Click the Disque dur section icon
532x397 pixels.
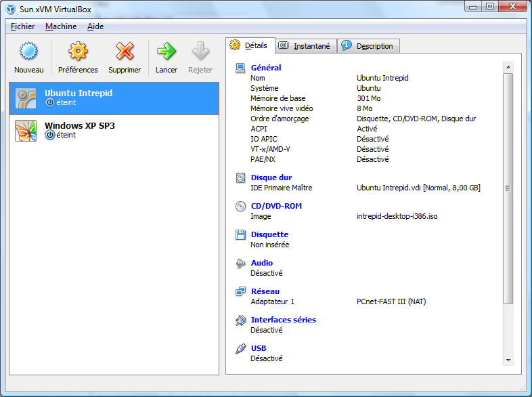[x=240, y=178]
